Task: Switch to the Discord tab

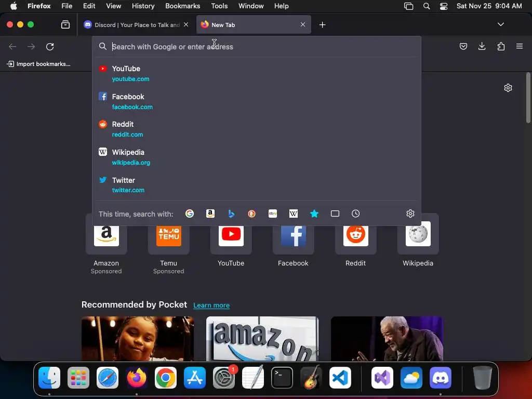Action: point(136,25)
